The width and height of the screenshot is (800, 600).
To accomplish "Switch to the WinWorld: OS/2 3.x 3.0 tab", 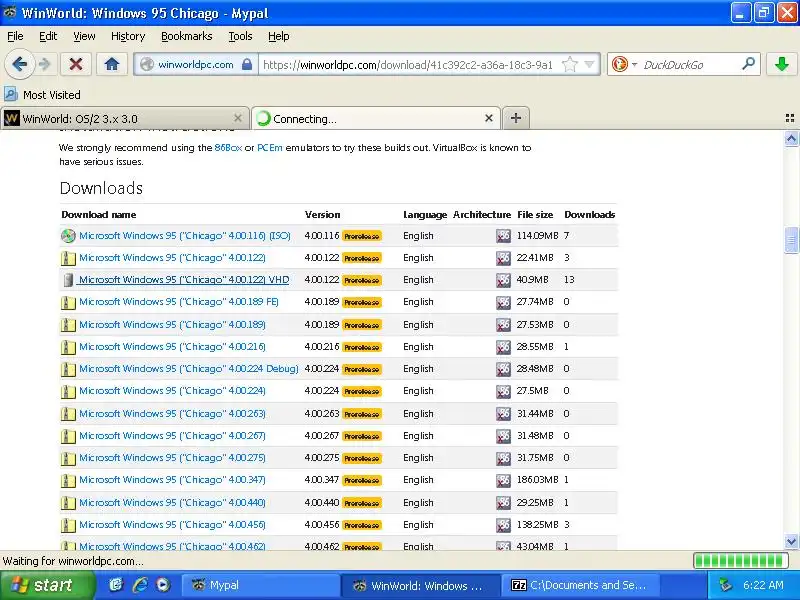I will tap(124, 119).
